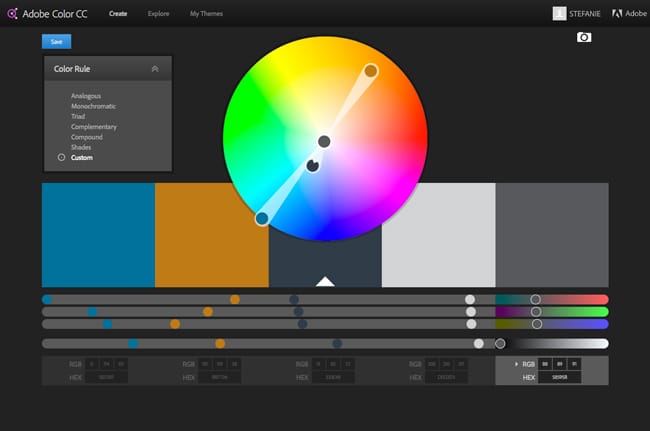Click the red channel slider handle

(536, 299)
